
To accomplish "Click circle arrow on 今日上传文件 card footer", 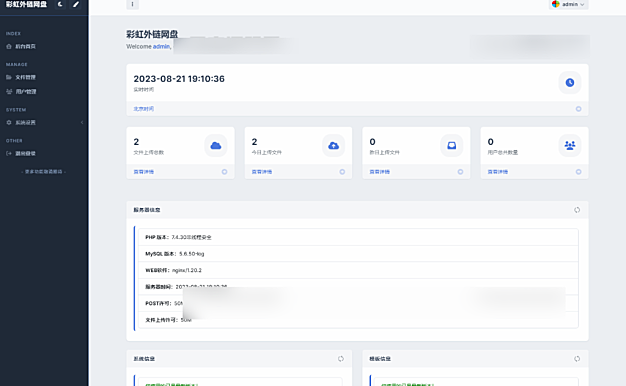I will point(342,172).
